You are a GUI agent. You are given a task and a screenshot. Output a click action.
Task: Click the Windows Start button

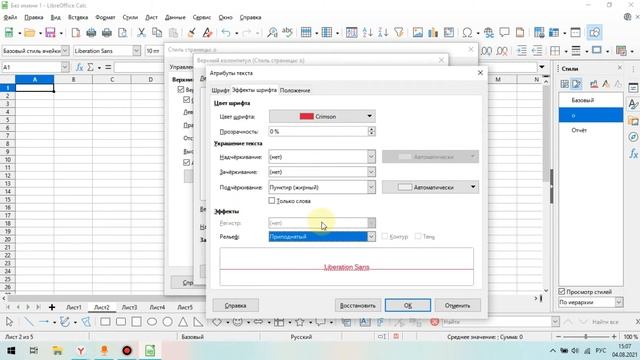pyautogui.click(x=11, y=351)
